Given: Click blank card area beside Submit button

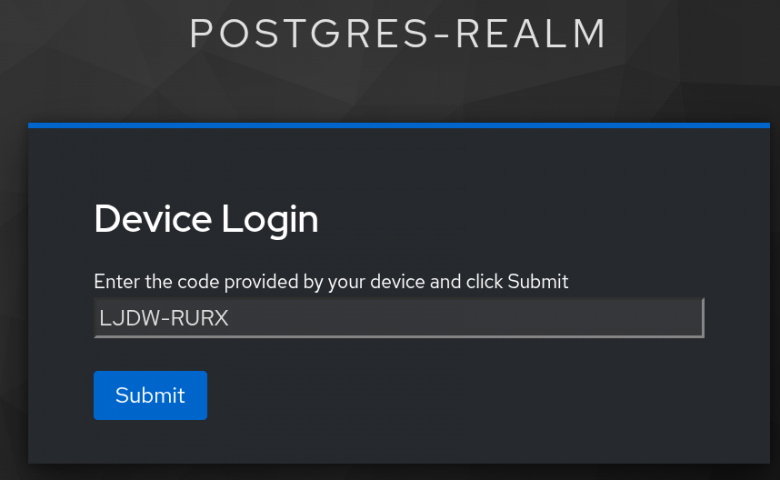Looking at the screenshot, I should click(x=448, y=395).
